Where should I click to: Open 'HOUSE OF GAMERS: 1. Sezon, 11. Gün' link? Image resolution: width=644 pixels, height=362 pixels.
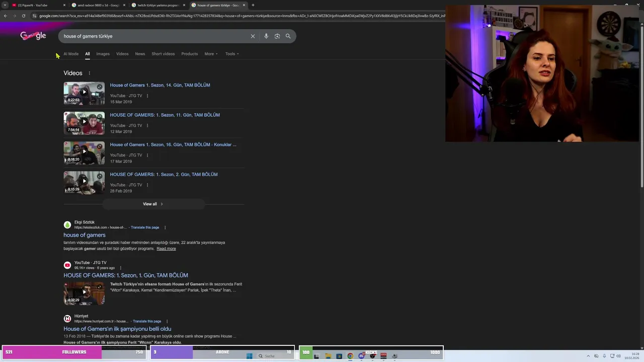click(x=165, y=115)
